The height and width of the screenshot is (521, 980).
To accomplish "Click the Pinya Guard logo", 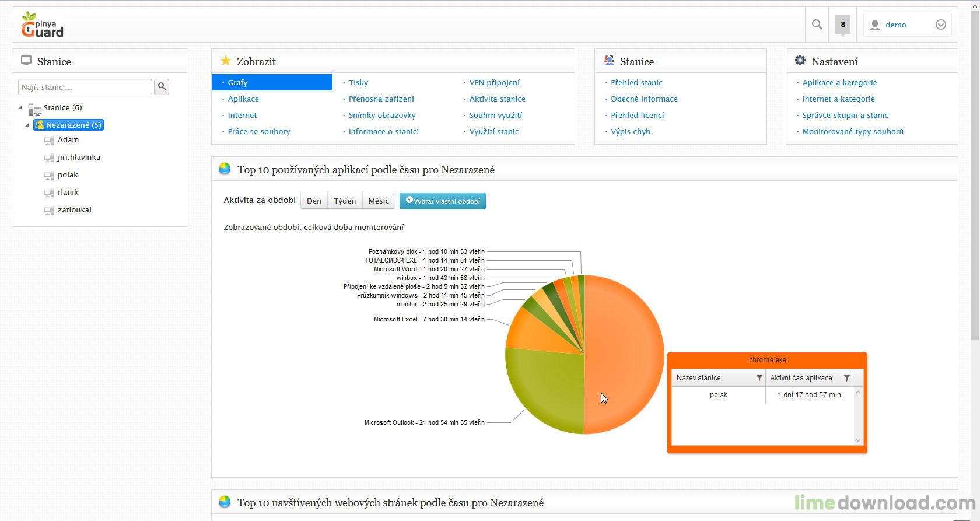I will pos(43,25).
